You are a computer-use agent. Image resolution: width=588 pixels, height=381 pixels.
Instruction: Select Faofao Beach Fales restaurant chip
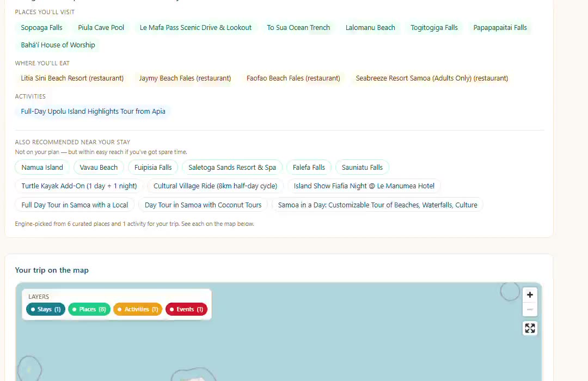[x=293, y=78]
